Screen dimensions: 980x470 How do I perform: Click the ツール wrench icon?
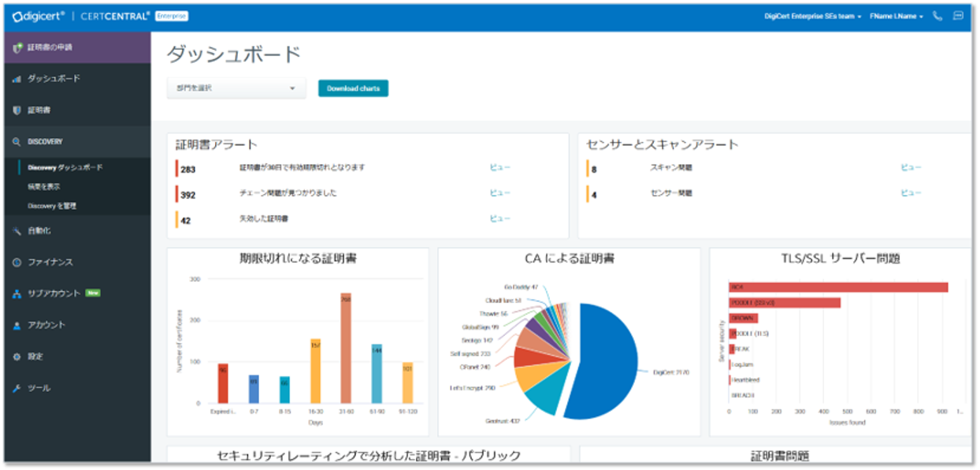(17, 388)
